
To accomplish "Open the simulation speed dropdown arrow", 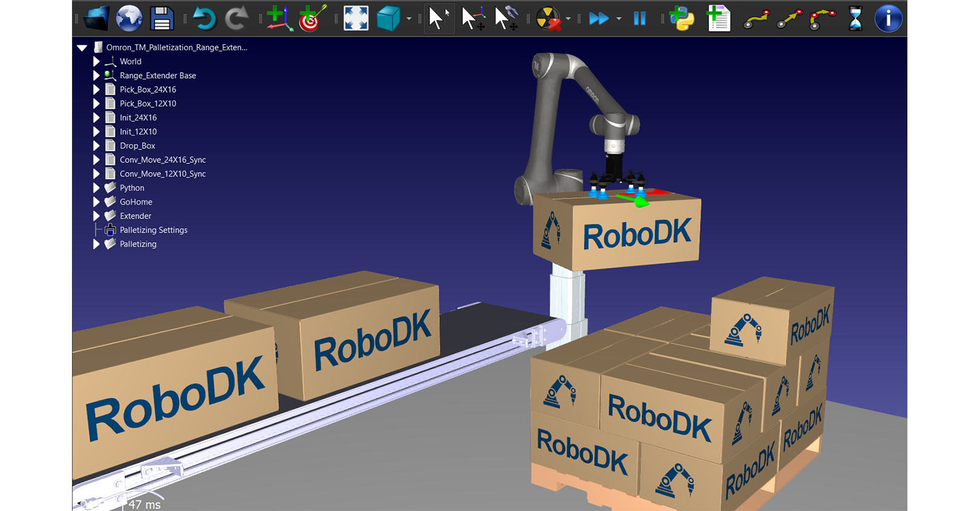I will click(x=619, y=19).
